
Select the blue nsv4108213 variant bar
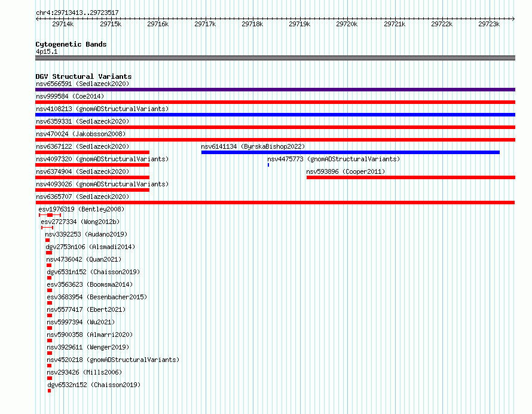275,115
